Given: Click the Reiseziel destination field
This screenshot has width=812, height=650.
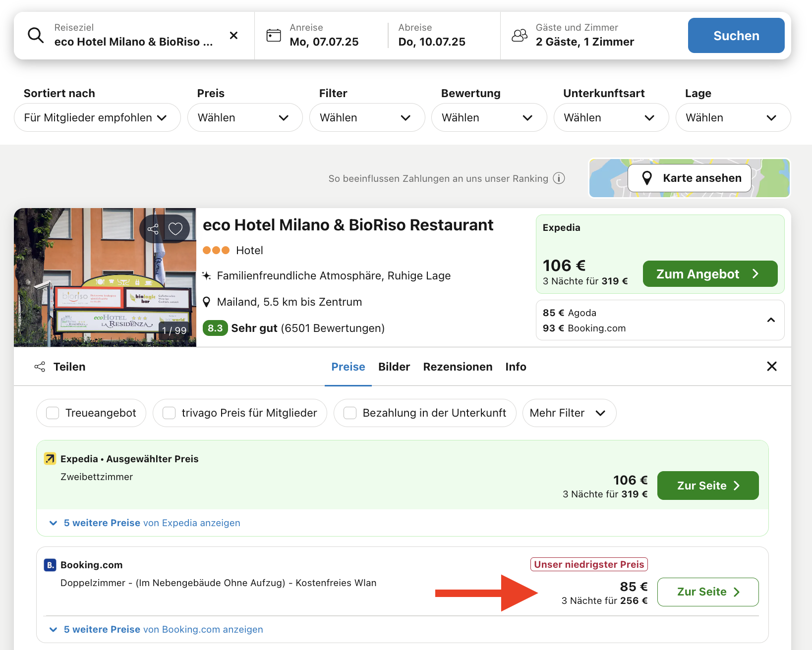Looking at the screenshot, I should [134, 35].
